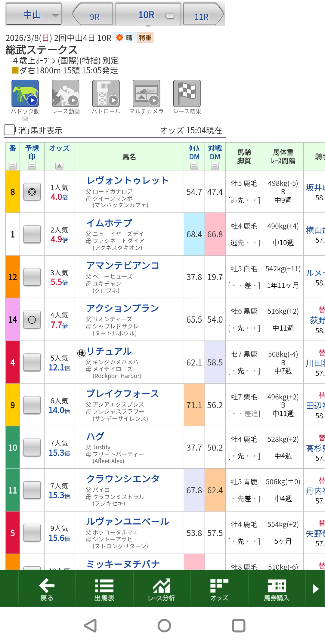This screenshot has width=325, height=644.
Task: Toggle the prediction mark for horse 1 イムホテプ
Action: point(32,234)
